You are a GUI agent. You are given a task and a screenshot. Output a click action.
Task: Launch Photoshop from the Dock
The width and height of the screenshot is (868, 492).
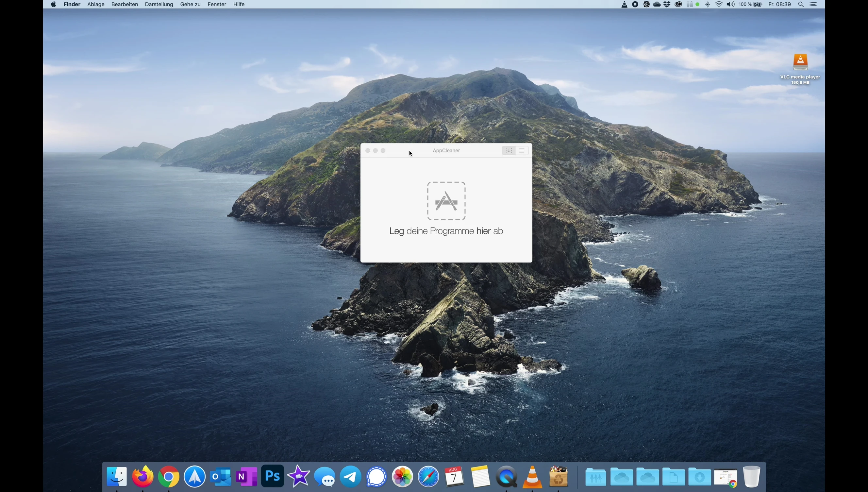(x=273, y=476)
